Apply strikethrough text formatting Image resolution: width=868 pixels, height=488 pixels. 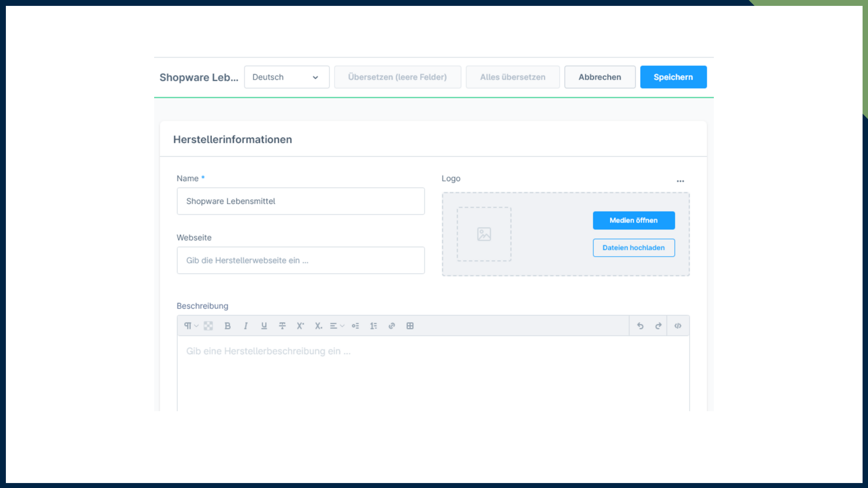click(x=282, y=326)
